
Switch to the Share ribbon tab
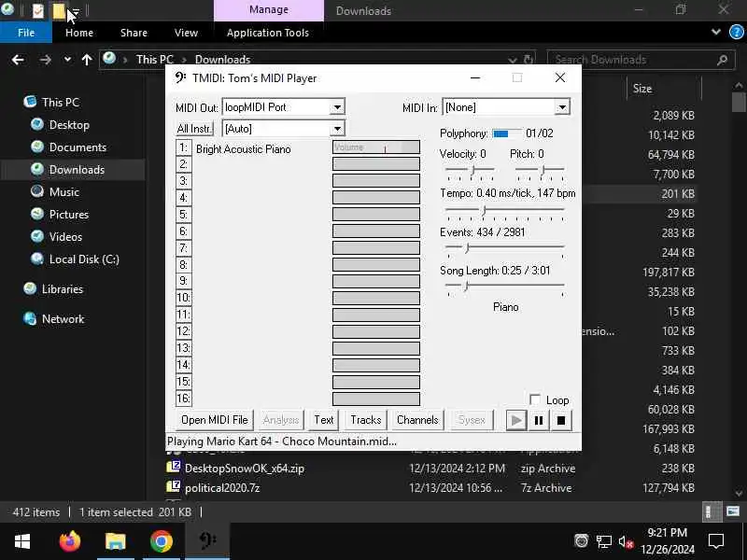click(x=134, y=33)
